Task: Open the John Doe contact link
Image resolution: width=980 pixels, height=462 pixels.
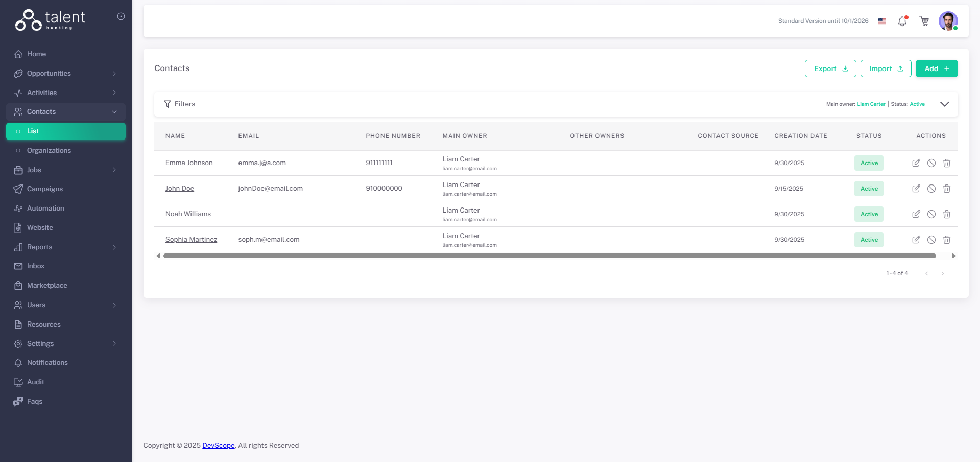Action: [180, 189]
